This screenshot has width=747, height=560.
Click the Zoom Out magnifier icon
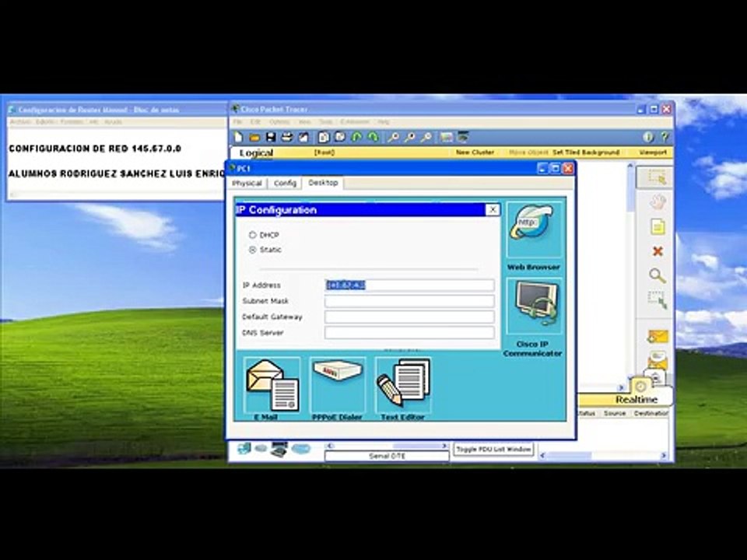point(426,138)
